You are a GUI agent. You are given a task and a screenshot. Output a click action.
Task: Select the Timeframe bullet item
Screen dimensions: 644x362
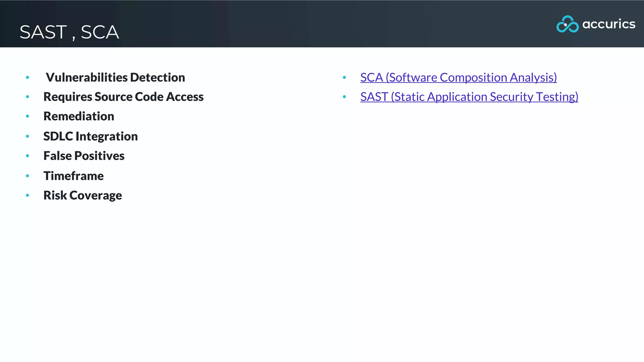click(x=74, y=176)
